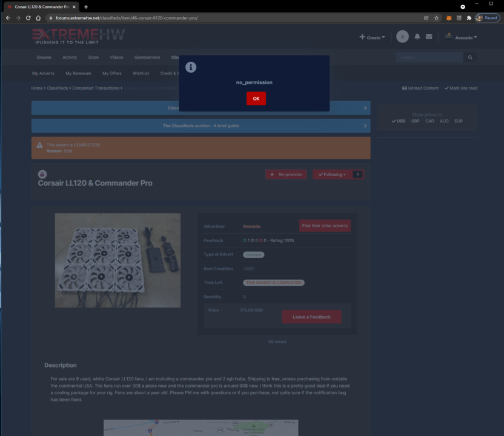Screen dimensions: 504x436
Task: Expand the Classifieds brief guide banner
Action: [201, 126]
